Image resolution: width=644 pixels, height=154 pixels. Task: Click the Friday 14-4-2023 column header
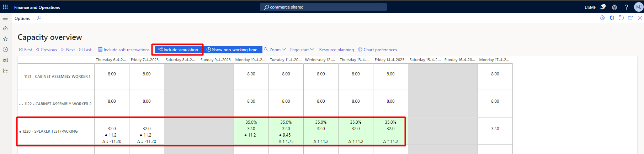[x=389, y=60]
